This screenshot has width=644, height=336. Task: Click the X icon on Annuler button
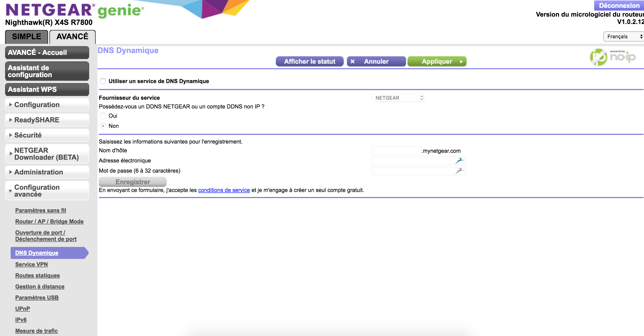point(352,61)
